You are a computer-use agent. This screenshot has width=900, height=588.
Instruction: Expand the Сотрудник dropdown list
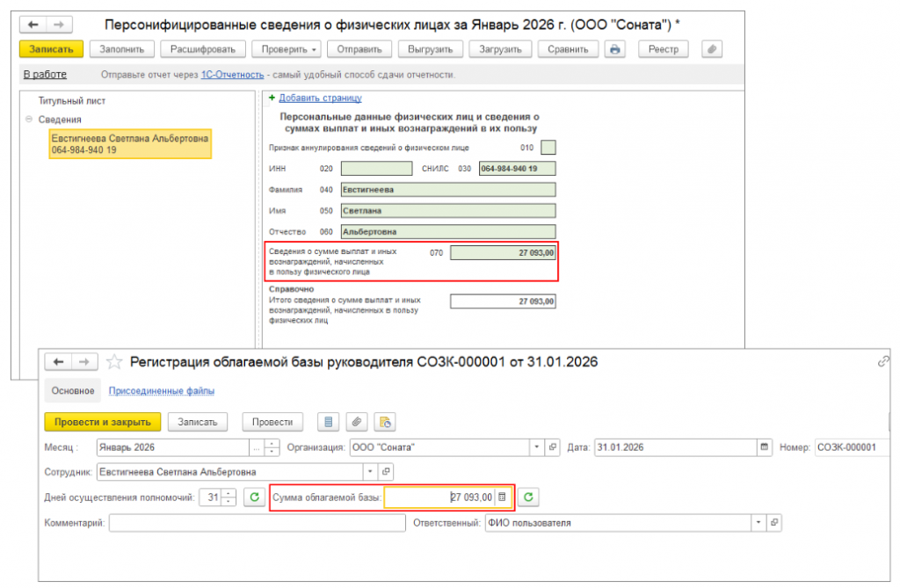370,471
